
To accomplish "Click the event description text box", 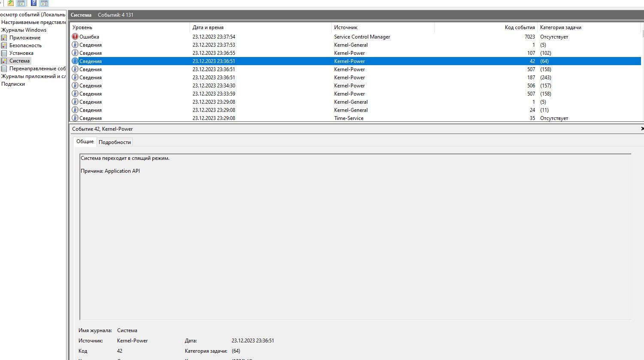I will coord(355,237).
